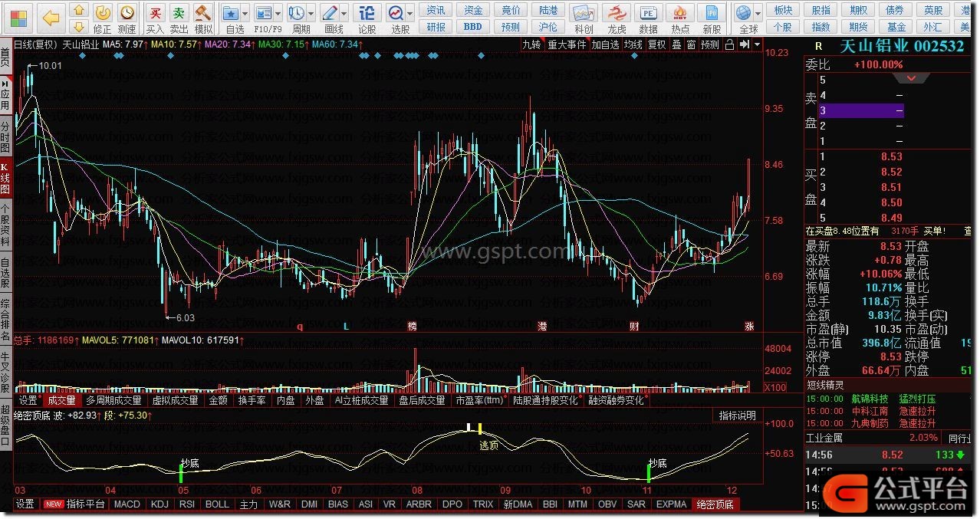Expand the 自选 dropdown arrow
The image size is (980, 519).
pos(245,14)
